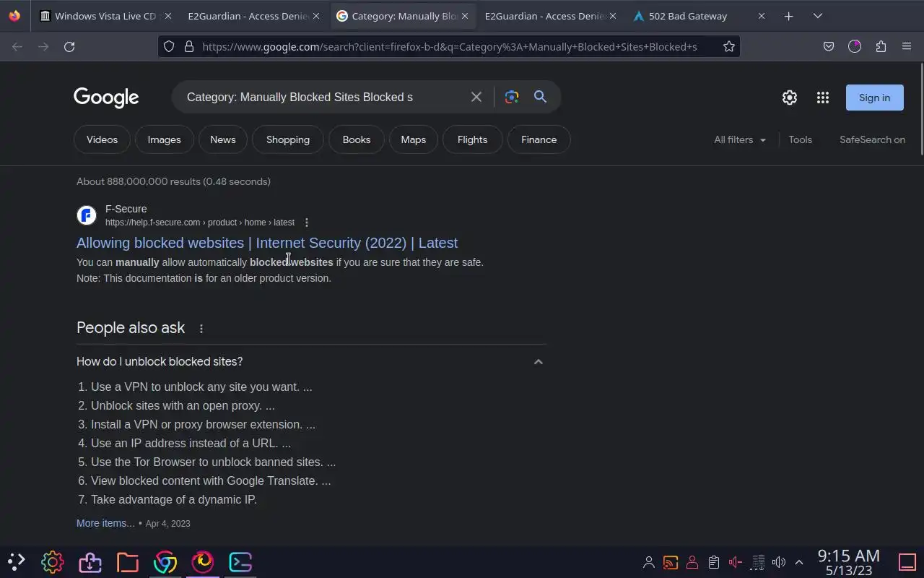Filter results by Flights
Viewport: 924px width, 578px height.
pyautogui.click(x=473, y=139)
